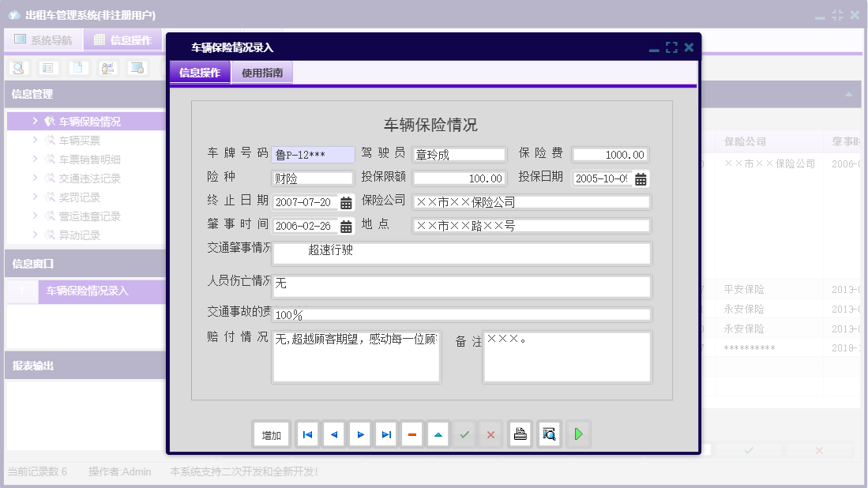Click the green run arrow in the dialog
Image resolution: width=868 pixels, height=488 pixels.
[x=577, y=434]
